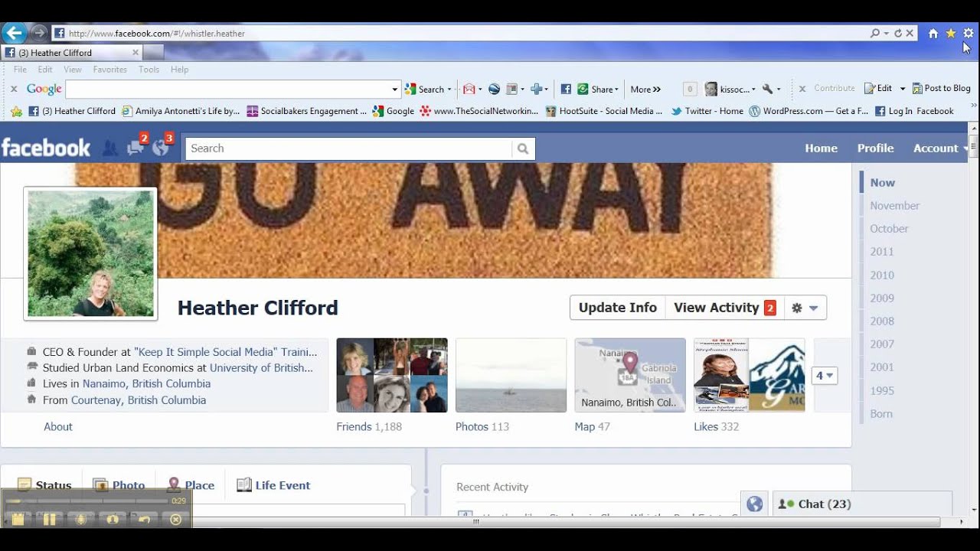
Task: Expand the '4' more sections dropdown
Action: click(825, 376)
